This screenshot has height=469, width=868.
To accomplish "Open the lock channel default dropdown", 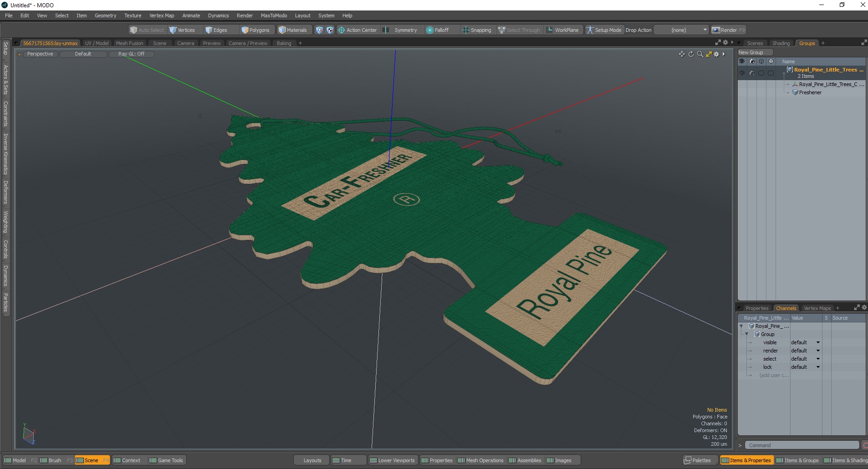I will 805,367.
